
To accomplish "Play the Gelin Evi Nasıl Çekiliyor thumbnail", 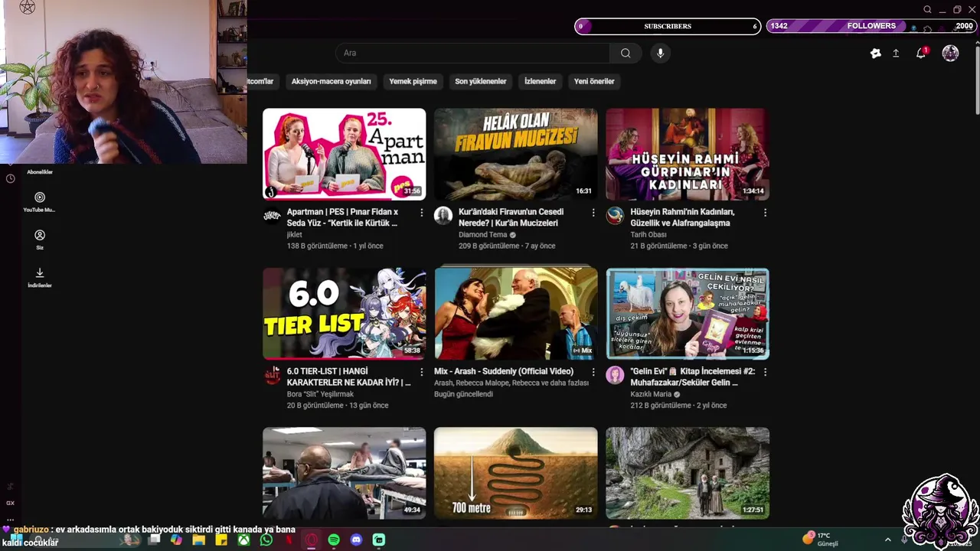I will pyautogui.click(x=688, y=313).
